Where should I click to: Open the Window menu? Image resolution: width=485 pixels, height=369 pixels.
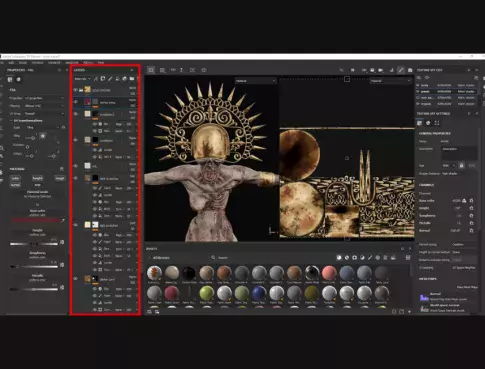click(37, 63)
